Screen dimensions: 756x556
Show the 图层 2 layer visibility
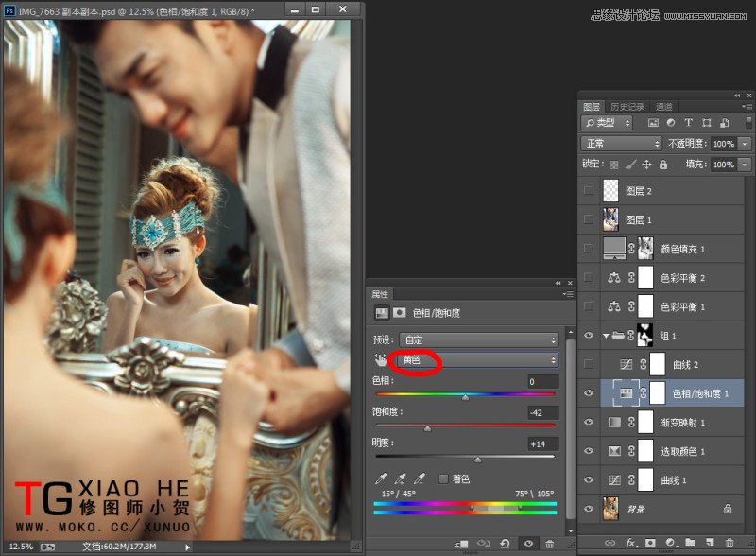click(x=590, y=191)
